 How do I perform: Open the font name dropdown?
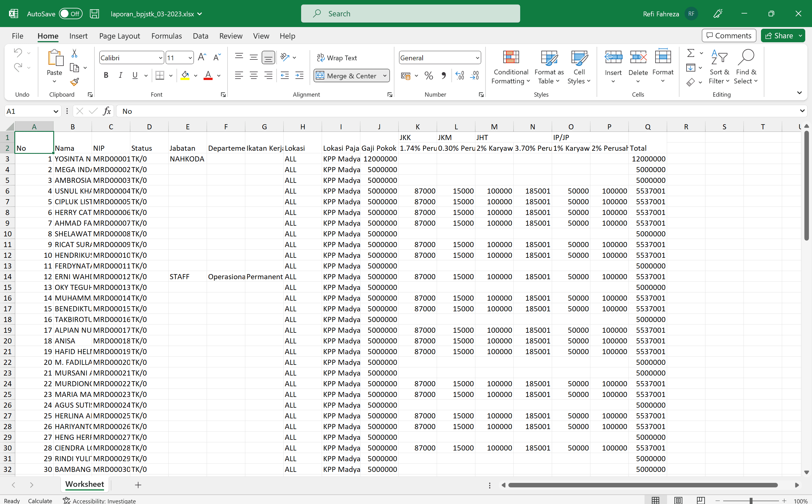click(160, 58)
